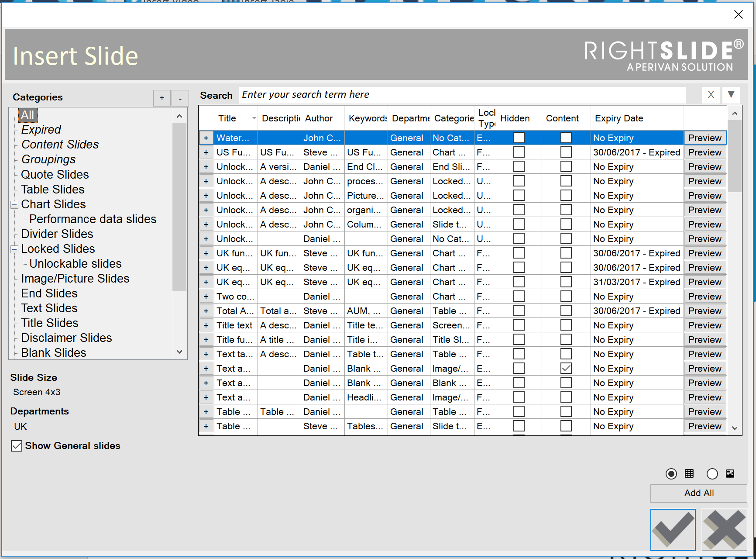This screenshot has height=559, width=756.
Task: Select the All category
Action: pyautogui.click(x=28, y=115)
